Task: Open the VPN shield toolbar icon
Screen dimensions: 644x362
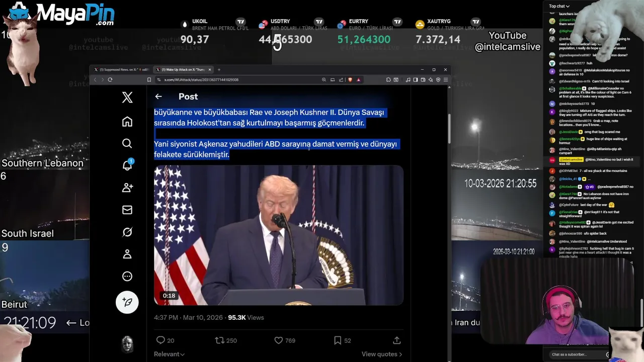Action: tap(438, 79)
